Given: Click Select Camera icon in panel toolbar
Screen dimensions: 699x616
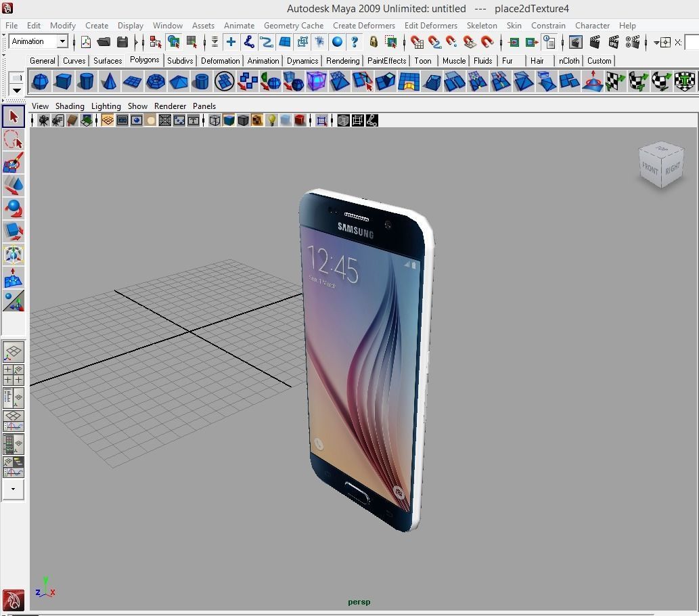Looking at the screenshot, I should pyautogui.click(x=43, y=120).
